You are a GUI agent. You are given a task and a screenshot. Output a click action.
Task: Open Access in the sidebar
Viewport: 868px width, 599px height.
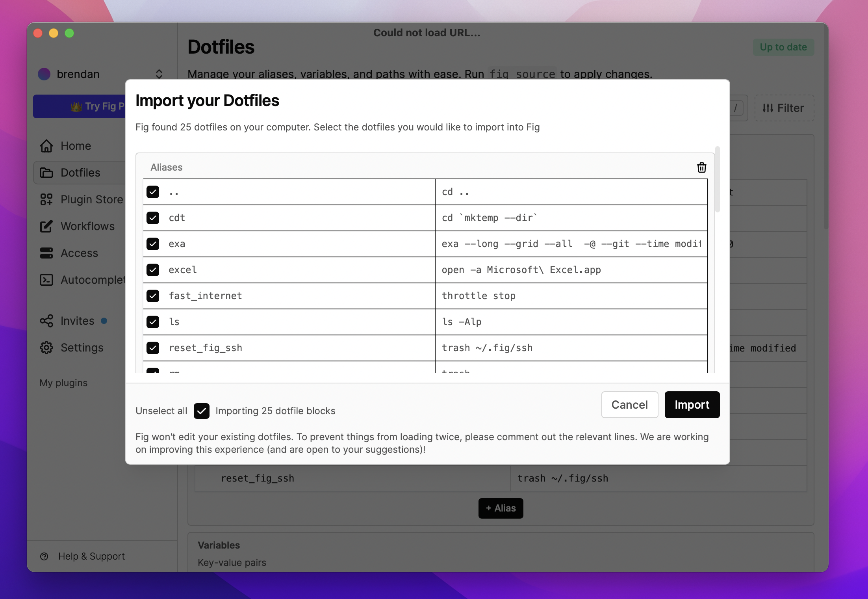(x=79, y=253)
